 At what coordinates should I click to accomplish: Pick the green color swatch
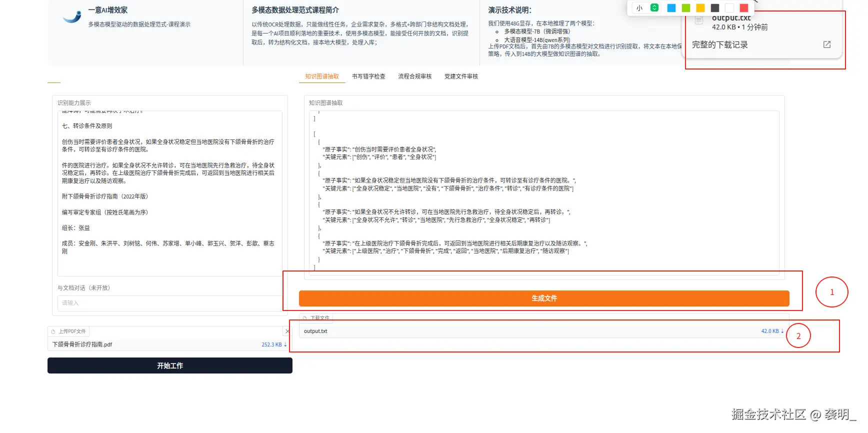pyautogui.click(x=686, y=8)
